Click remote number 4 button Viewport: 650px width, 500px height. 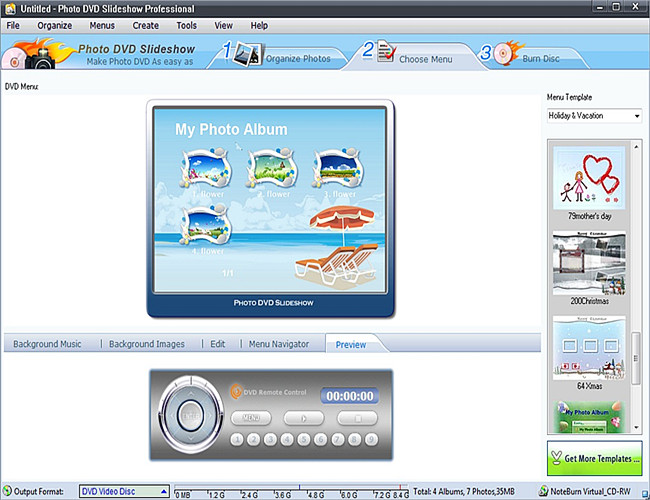pos(287,439)
